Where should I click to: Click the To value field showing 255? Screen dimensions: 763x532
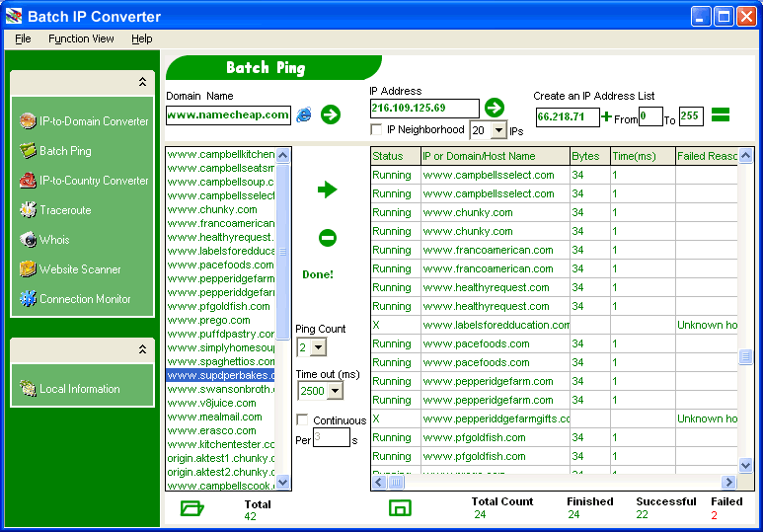point(691,116)
